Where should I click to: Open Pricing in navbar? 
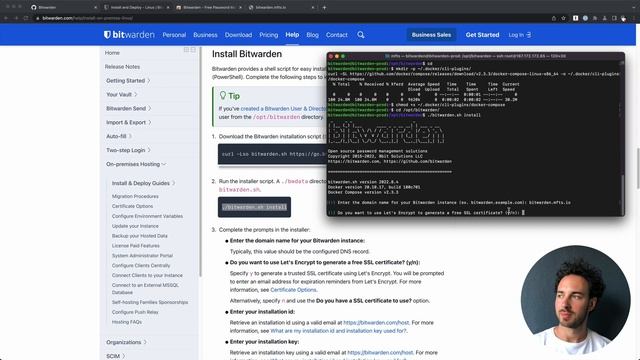(269, 35)
